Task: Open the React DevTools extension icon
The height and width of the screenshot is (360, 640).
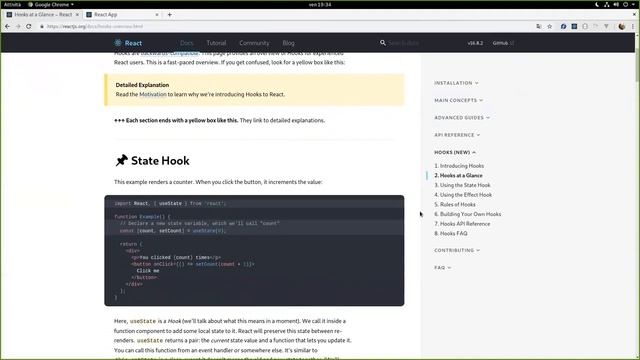Action: pos(574,26)
